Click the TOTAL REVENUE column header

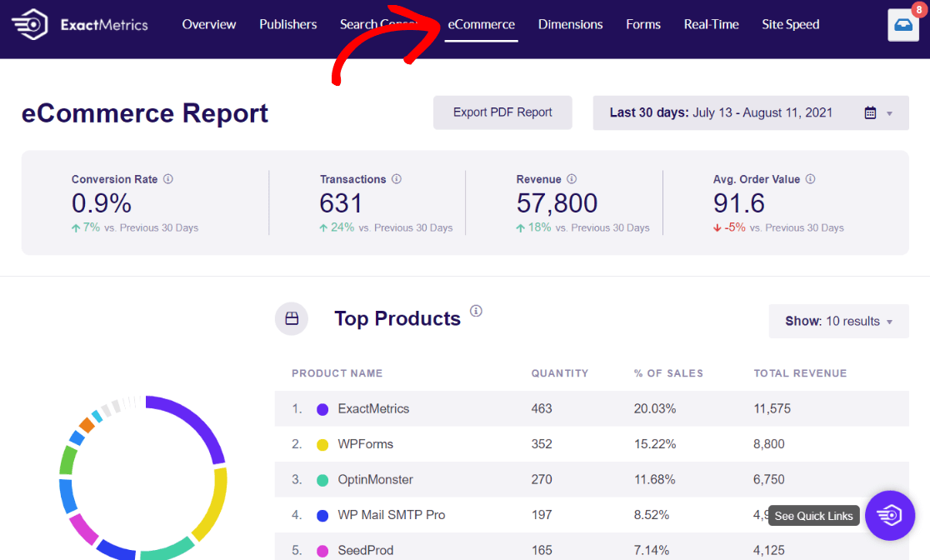[800, 373]
